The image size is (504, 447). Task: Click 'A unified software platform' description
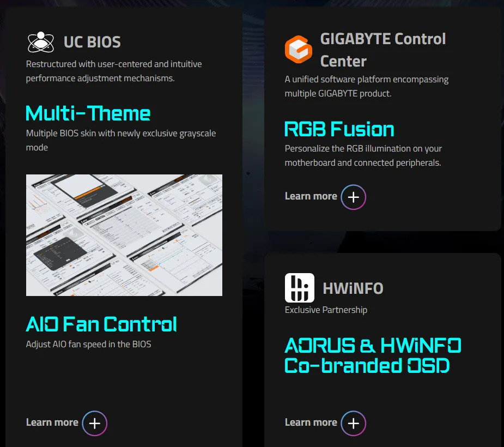[367, 86]
